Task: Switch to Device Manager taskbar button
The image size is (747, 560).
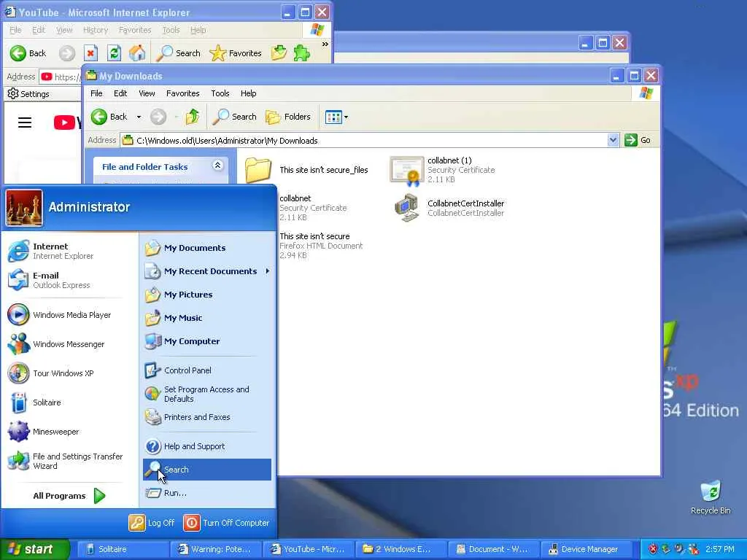Action: pyautogui.click(x=587, y=549)
